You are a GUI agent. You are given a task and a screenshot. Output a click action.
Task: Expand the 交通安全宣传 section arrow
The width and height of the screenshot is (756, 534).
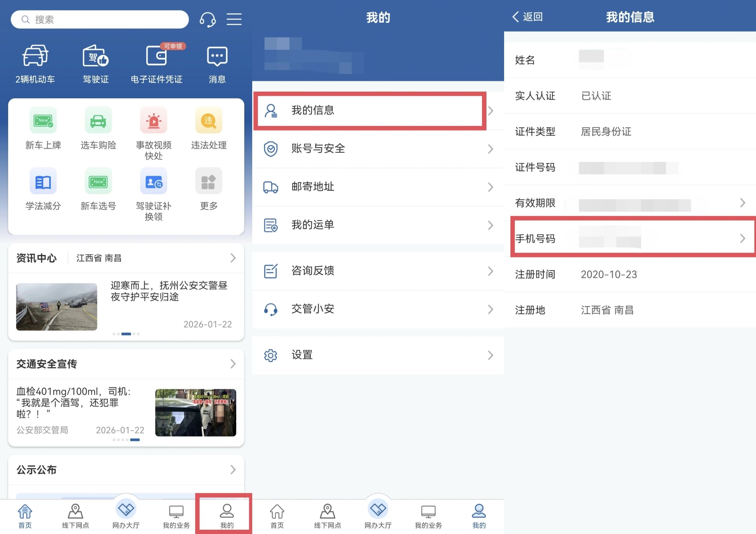click(233, 364)
